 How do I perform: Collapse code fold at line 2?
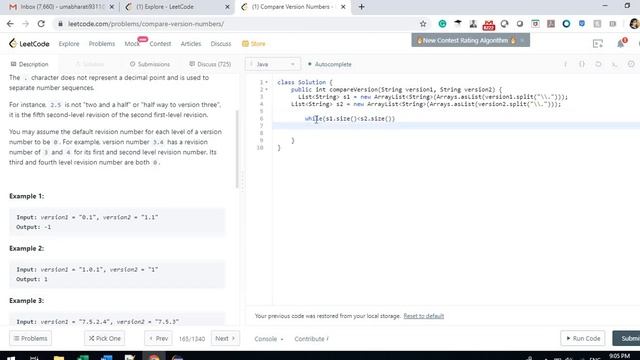[267, 89]
